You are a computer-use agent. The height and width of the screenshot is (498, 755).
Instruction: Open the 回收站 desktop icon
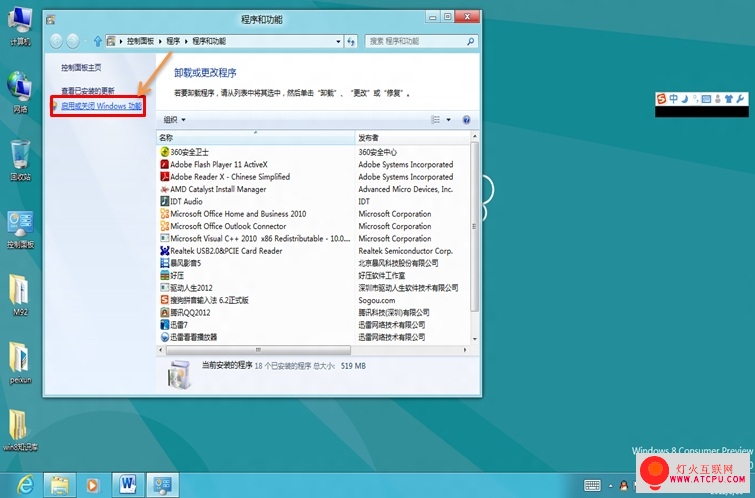click(x=20, y=160)
